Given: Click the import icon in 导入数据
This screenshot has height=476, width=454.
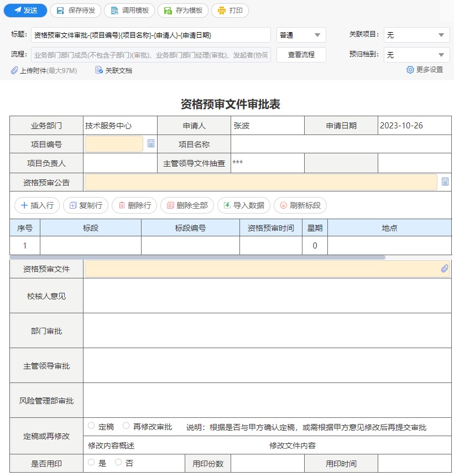Looking at the screenshot, I should tap(227, 205).
